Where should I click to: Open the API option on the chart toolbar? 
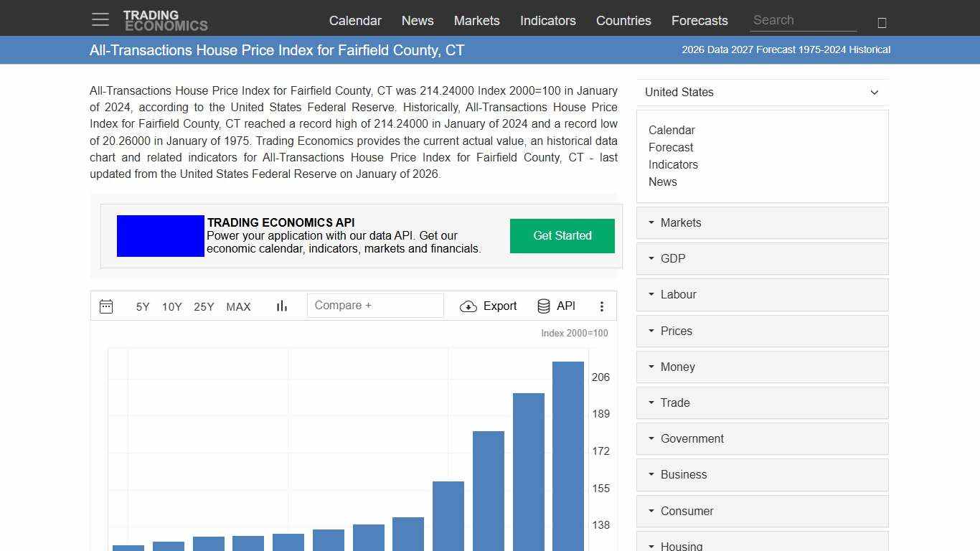[x=556, y=306]
